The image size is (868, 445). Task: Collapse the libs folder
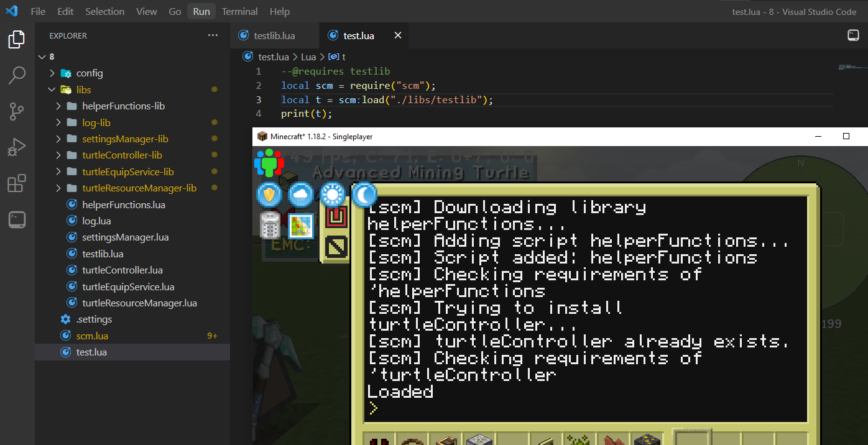52,89
